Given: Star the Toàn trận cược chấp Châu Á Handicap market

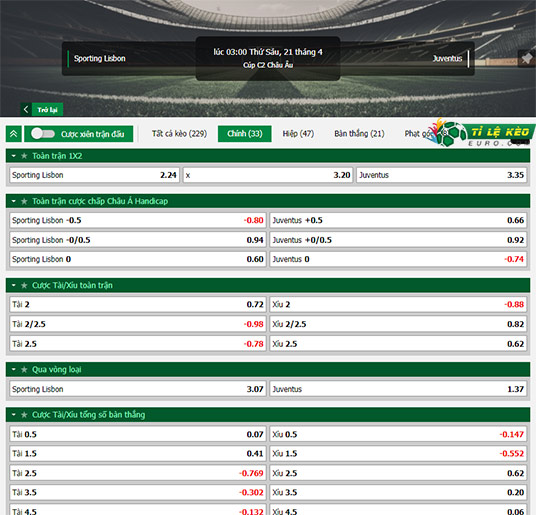Looking at the screenshot, I should click(x=24, y=201).
